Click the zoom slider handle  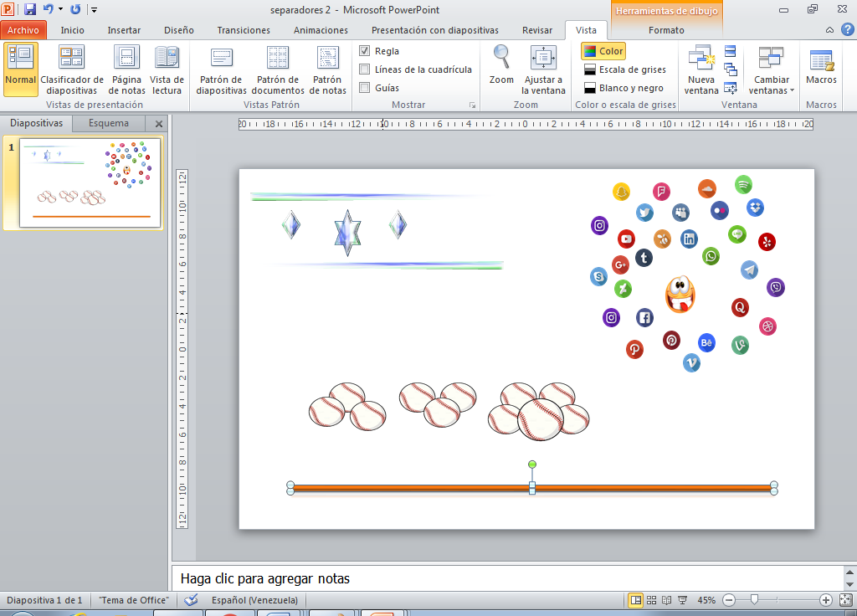click(x=754, y=600)
